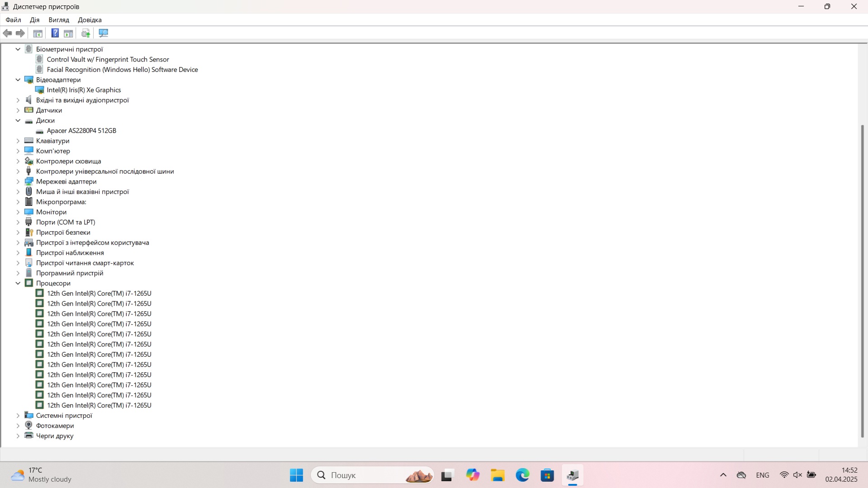Expand the Мережеві адаптери category
Viewport: 868px width, 488px height.
[x=18, y=181]
